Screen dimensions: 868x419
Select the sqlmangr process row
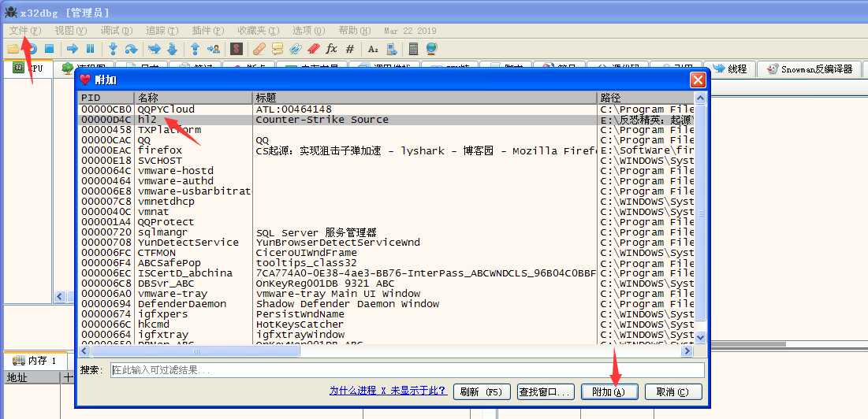(x=386, y=232)
